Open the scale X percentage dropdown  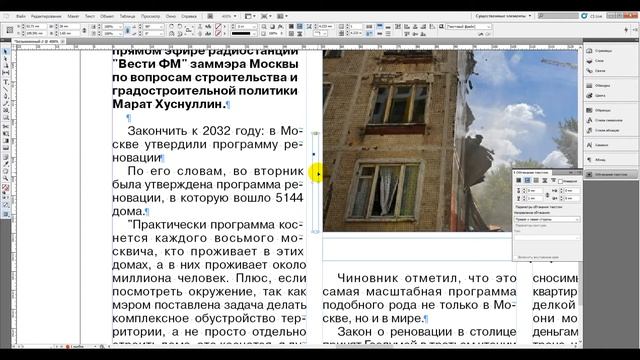(120, 27)
